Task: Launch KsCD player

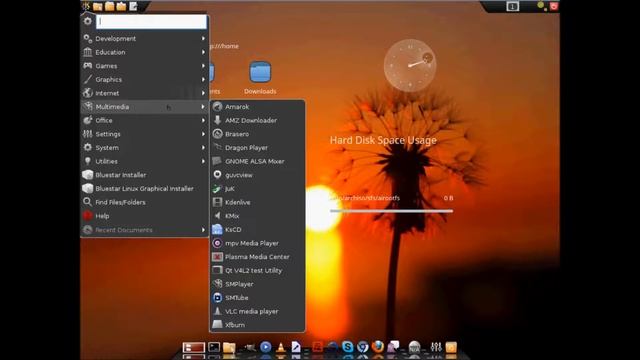Action: pos(257,229)
